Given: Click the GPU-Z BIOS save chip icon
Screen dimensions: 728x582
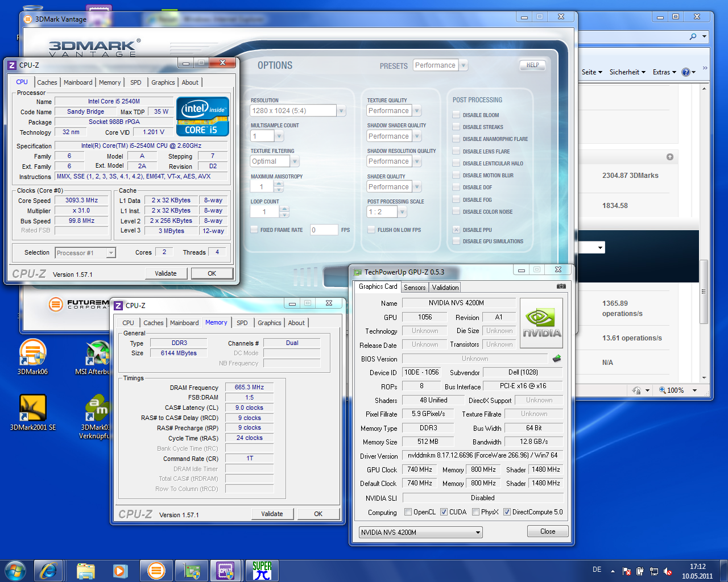Looking at the screenshot, I should (557, 358).
